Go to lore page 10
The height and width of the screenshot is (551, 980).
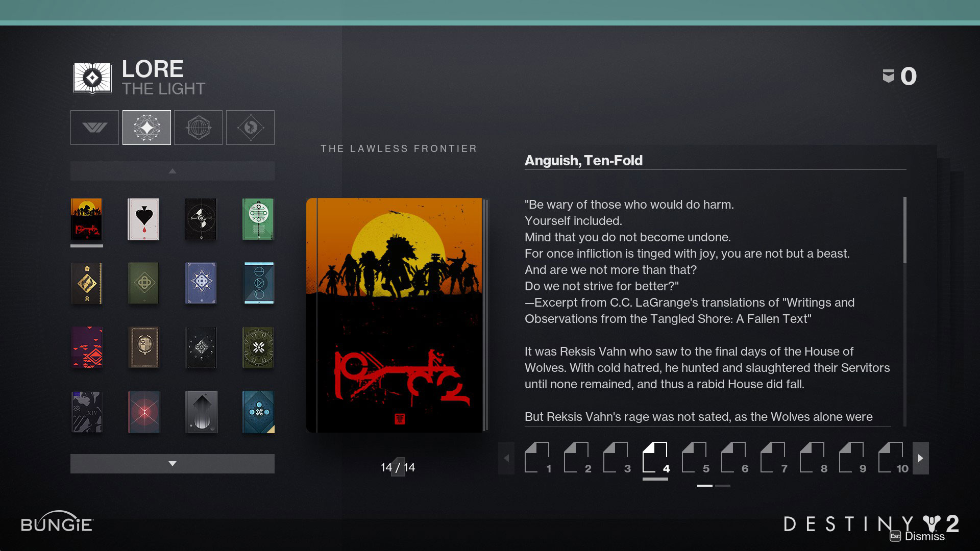892,458
